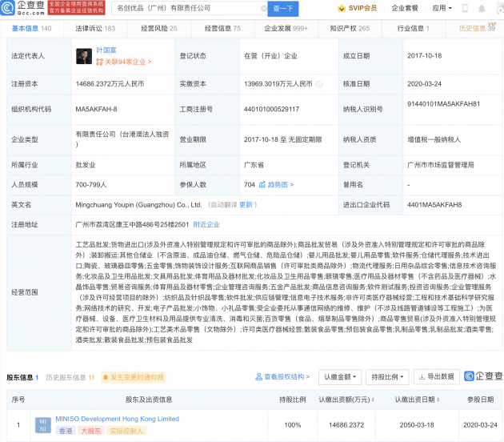
Task: Open 叶国富 legal representative link
Action: tap(106, 50)
